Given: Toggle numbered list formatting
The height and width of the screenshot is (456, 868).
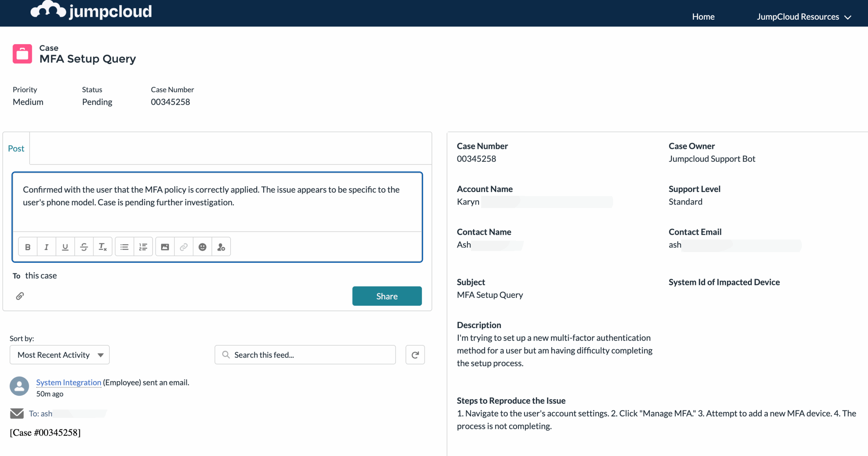Looking at the screenshot, I should click(143, 246).
